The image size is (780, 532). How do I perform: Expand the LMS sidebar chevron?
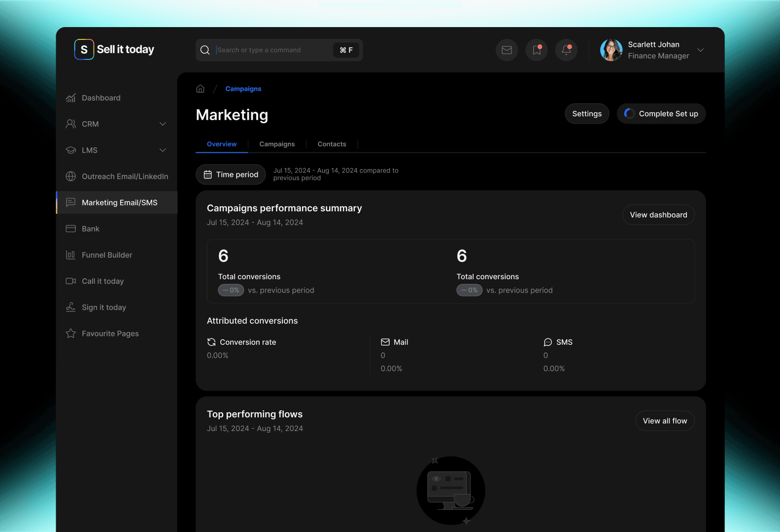pyautogui.click(x=163, y=150)
